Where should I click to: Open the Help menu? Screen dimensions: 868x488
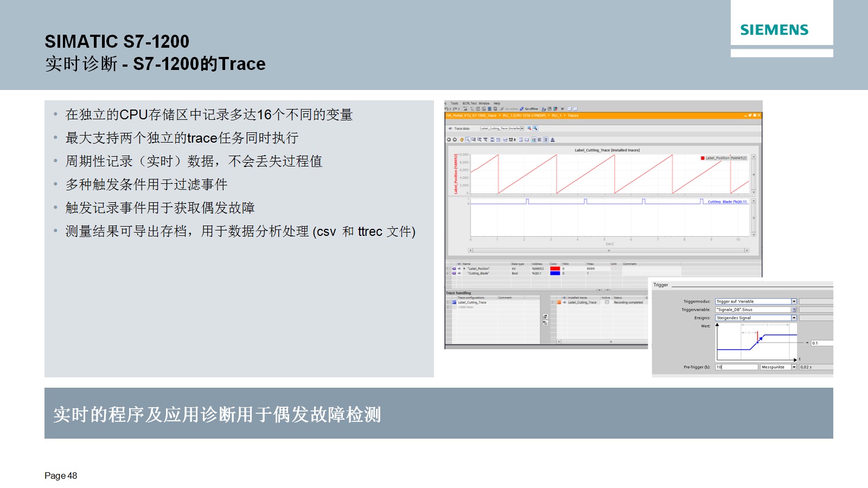(497, 103)
